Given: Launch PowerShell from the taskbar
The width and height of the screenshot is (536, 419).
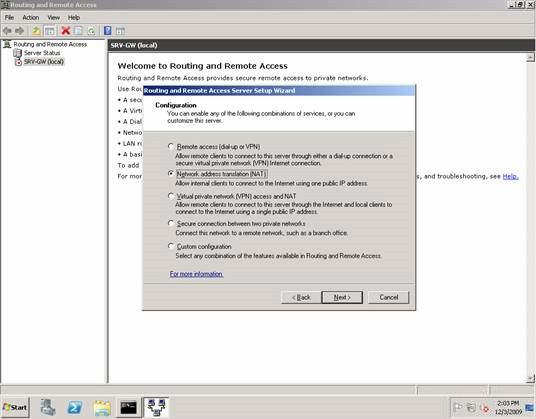Looking at the screenshot, I should pos(75,407).
